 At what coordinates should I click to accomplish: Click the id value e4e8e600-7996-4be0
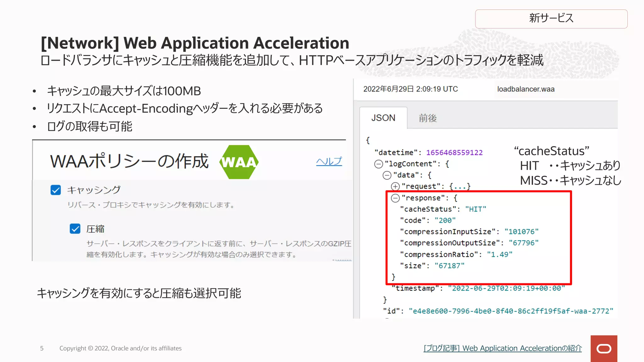(x=511, y=311)
